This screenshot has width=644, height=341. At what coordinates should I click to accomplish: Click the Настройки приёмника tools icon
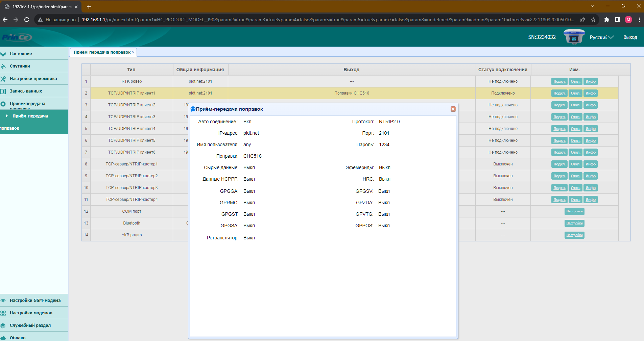(x=3, y=79)
